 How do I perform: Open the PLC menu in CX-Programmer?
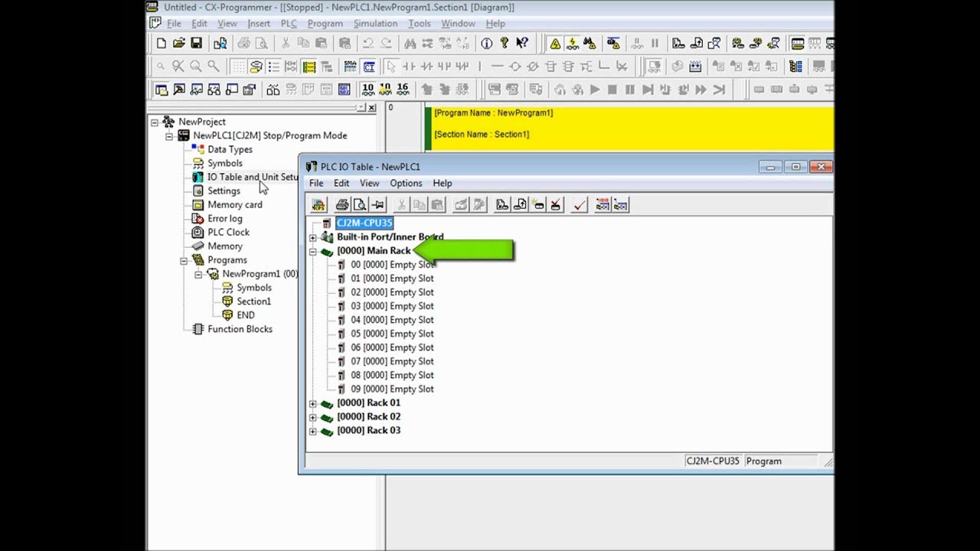[288, 24]
